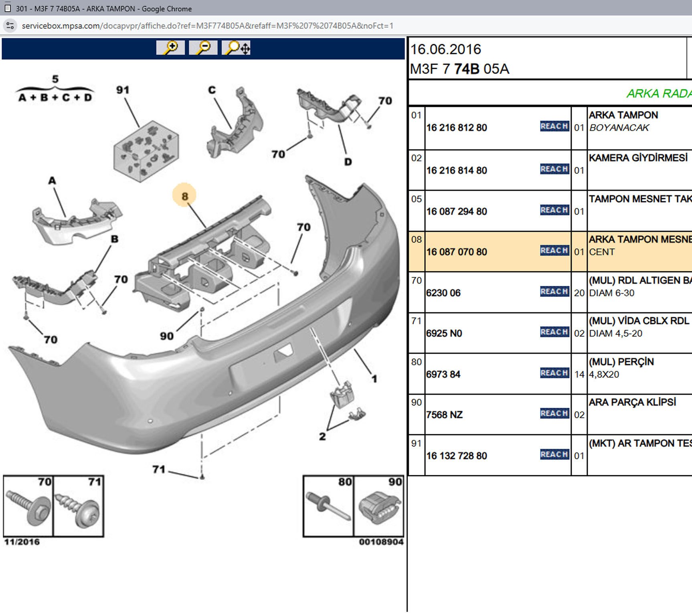Click the site info icon in address bar
This screenshot has height=616, width=692.
[x=10, y=26]
